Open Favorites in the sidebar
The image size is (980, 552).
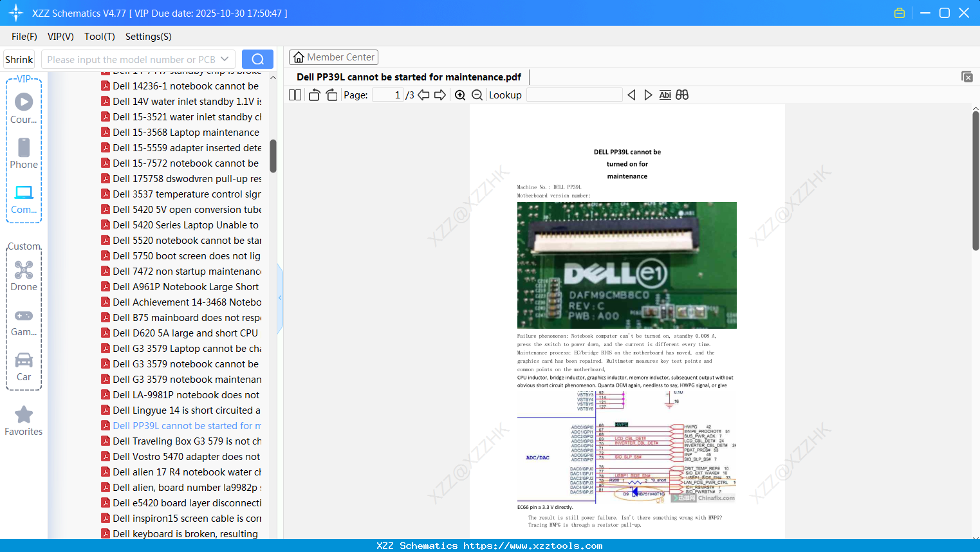point(24,421)
